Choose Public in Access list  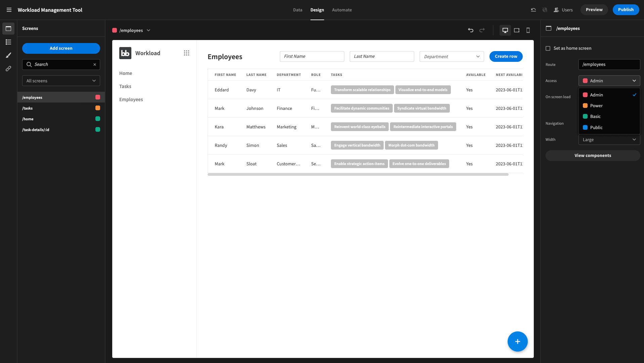tap(609, 127)
